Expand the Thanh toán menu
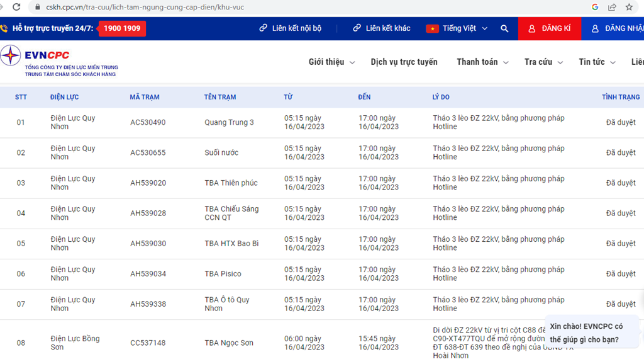Viewport: 644px width, 364px height. click(x=482, y=62)
